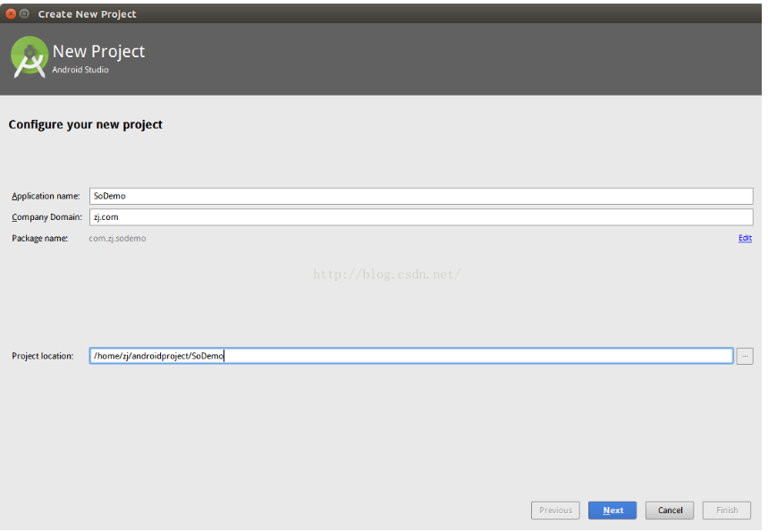Image resolution: width=768 pixels, height=532 pixels.
Task: Click the "Configure your new project" heading
Action: (85, 124)
